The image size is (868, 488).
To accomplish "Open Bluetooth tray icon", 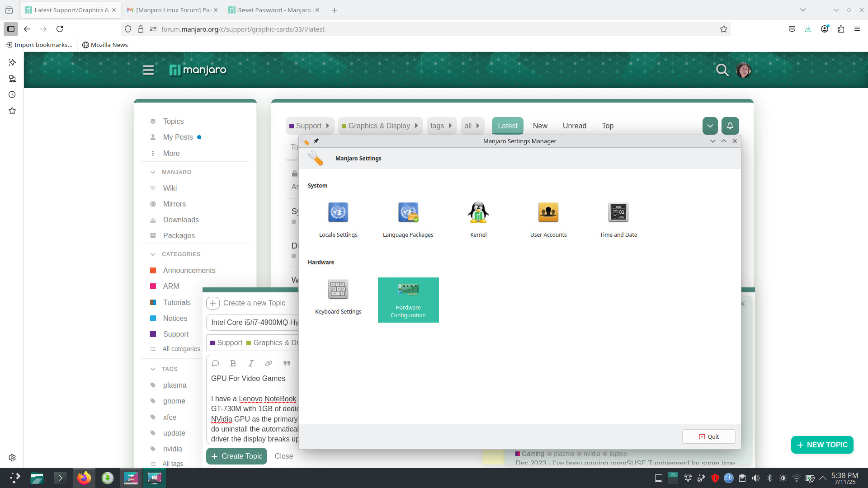I will tap(769, 478).
